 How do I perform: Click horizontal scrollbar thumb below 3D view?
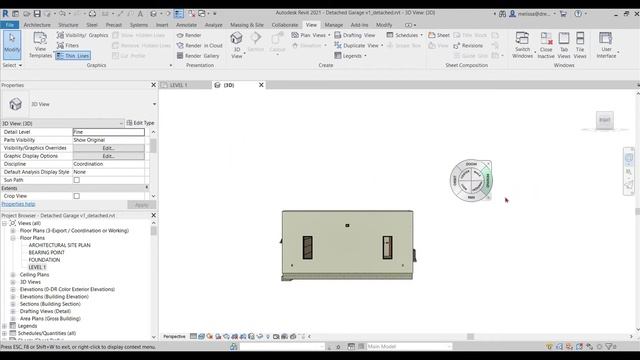(470, 337)
